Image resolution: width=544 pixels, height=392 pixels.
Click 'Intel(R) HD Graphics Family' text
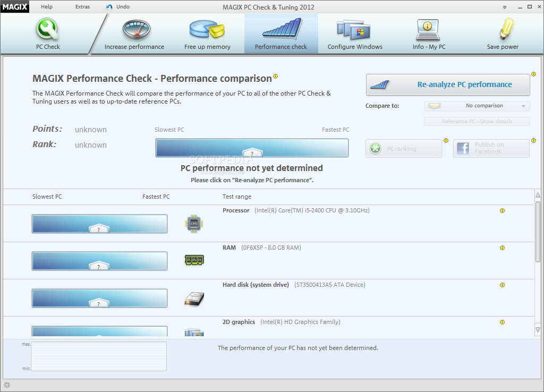point(301,322)
